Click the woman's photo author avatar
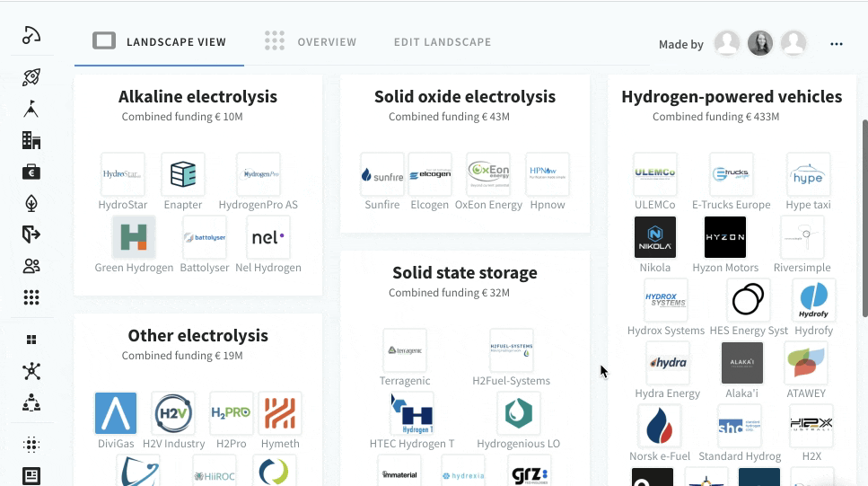 760,42
